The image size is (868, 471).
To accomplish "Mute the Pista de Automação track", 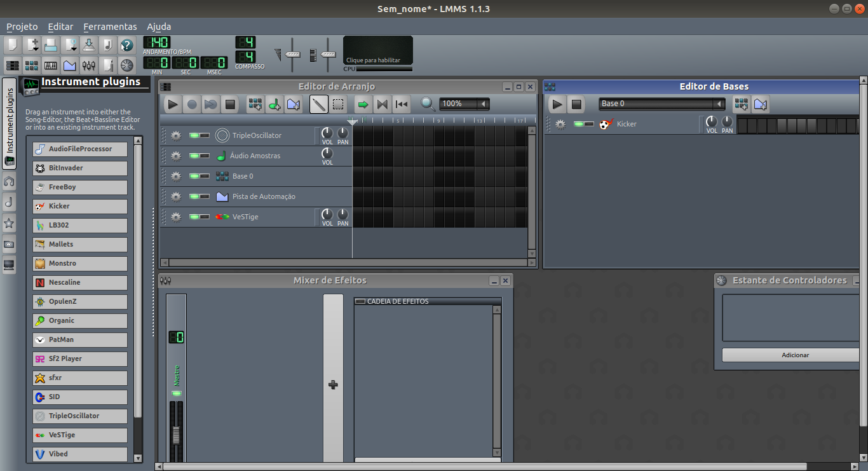I will 194,196.
